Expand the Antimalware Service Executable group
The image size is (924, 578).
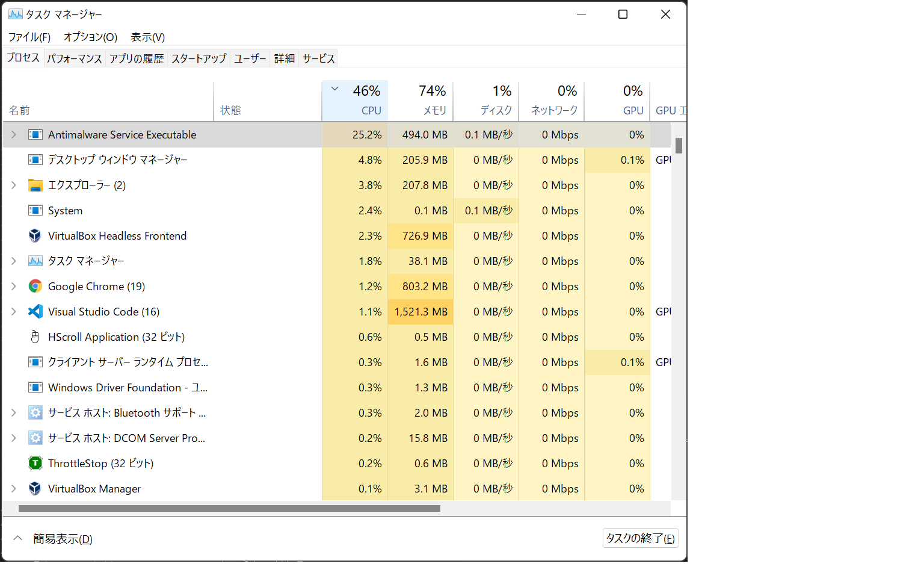pyautogui.click(x=14, y=135)
